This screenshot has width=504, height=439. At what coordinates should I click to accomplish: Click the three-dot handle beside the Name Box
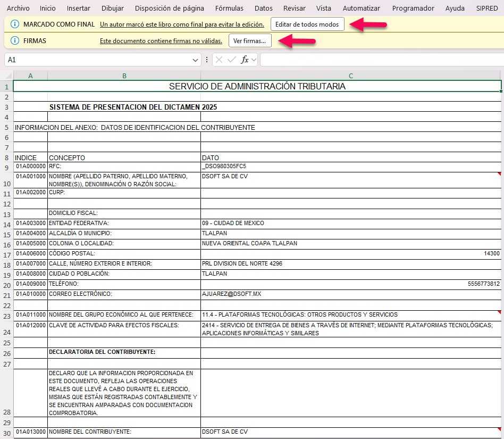207,60
